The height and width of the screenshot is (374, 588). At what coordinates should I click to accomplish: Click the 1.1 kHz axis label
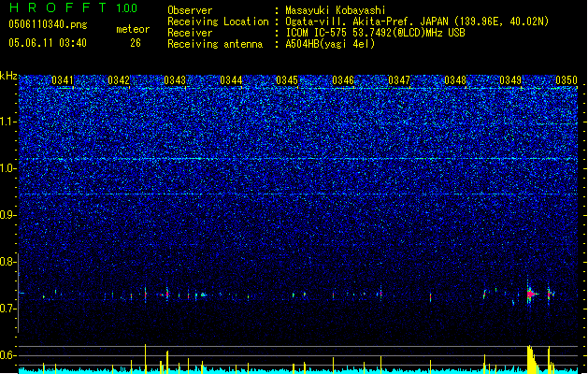point(8,122)
